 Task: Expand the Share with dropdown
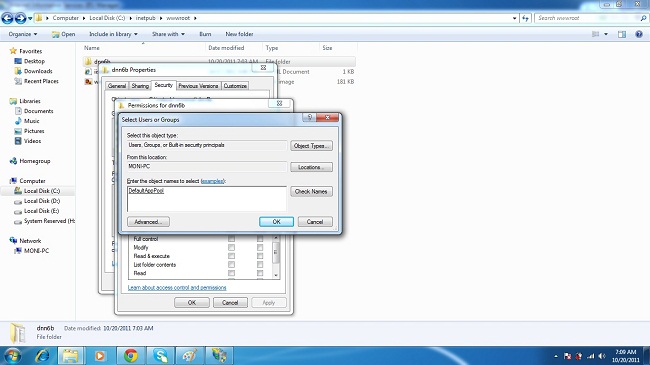168,34
